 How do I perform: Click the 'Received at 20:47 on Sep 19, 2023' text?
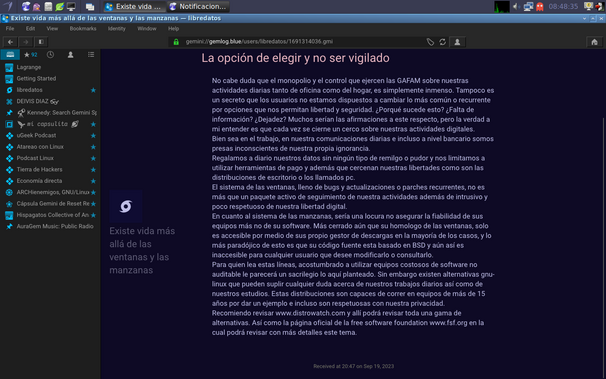(x=353, y=366)
